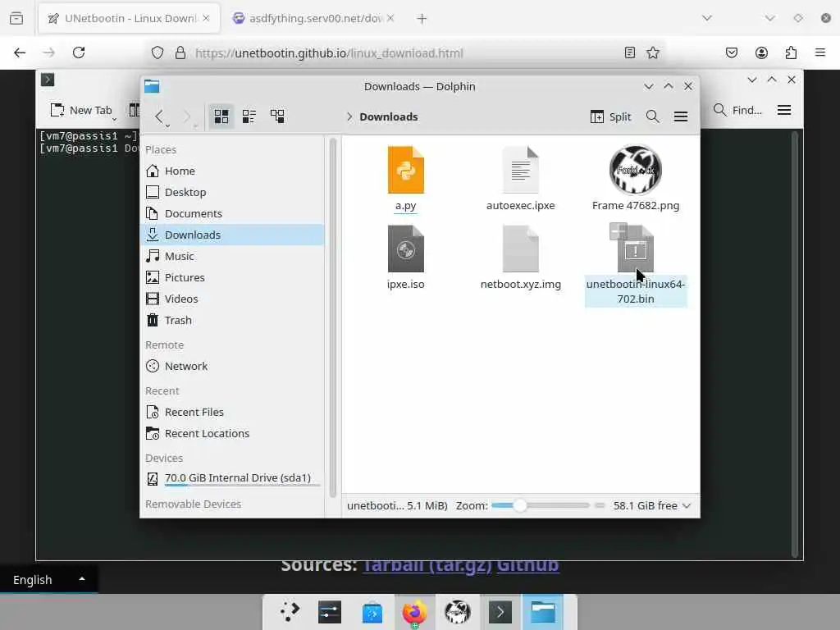Select the Frame 47682.png thumbnail

636,170
